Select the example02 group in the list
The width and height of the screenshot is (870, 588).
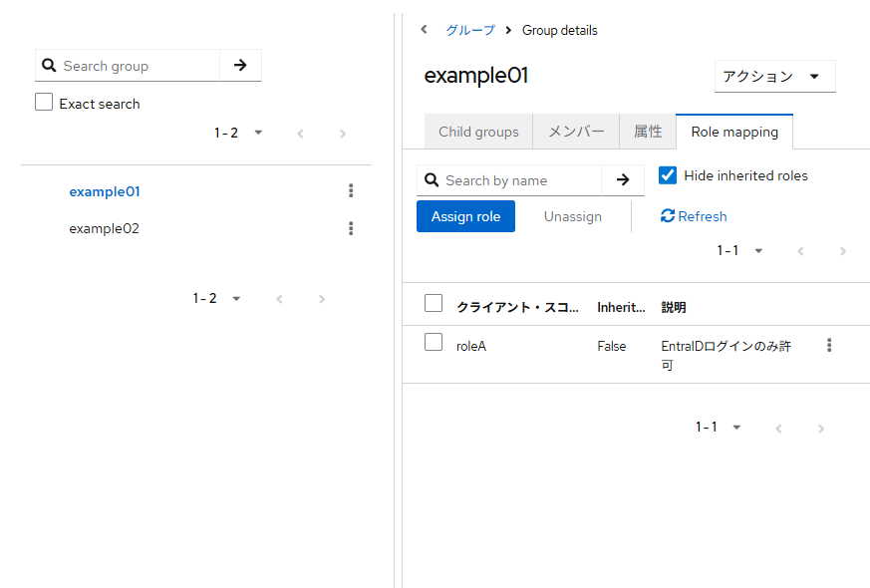(x=104, y=228)
